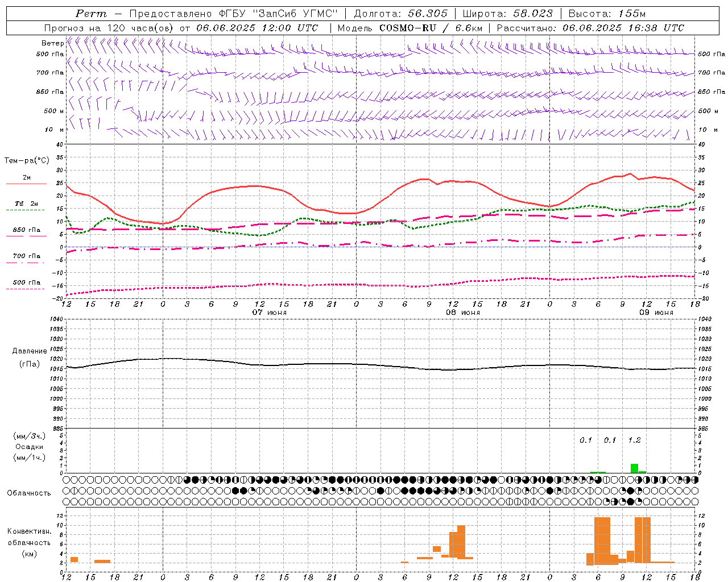Click the "Конвективн." convective cloud label
This screenshot has width=728, height=582.
point(30,531)
